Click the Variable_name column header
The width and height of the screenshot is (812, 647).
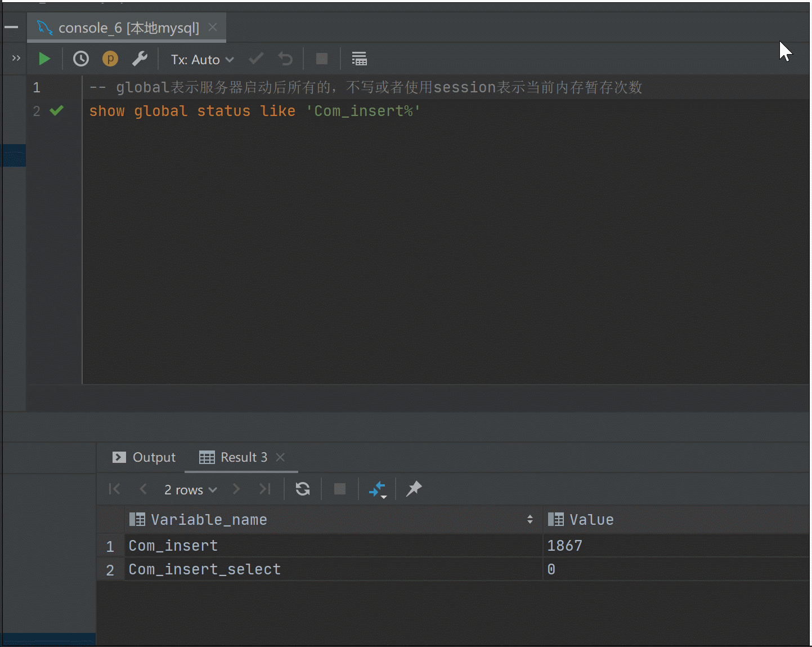[x=333, y=519]
